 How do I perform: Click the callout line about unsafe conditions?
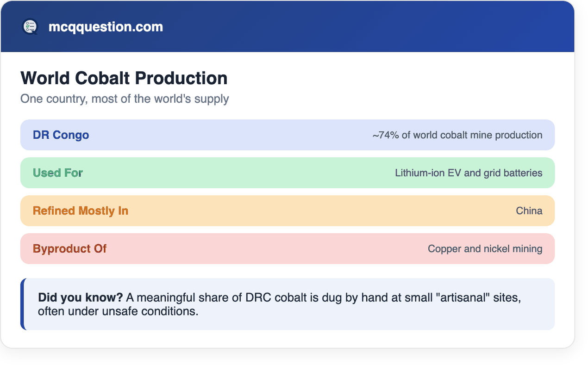(118, 311)
